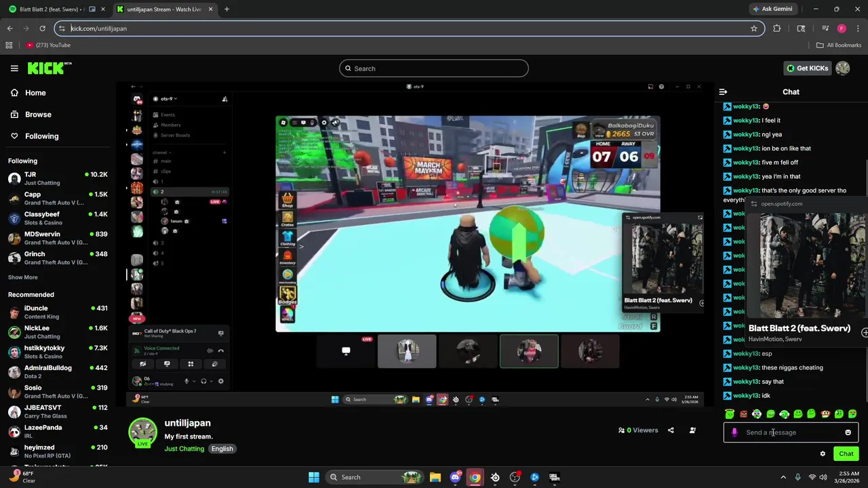The height and width of the screenshot is (488, 868).
Task: Open the Kick sidebar hamburger menu
Action: pyautogui.click(x=14, y=68)
